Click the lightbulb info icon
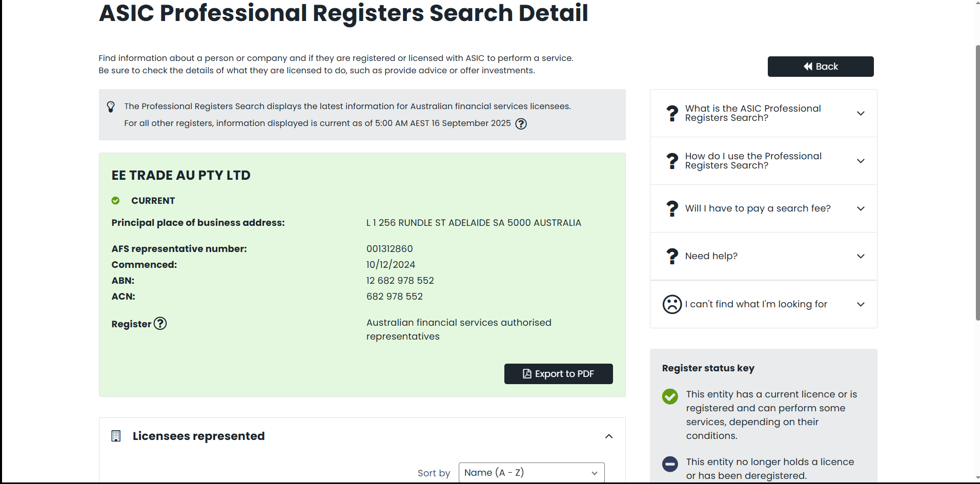 coord(111,107)
